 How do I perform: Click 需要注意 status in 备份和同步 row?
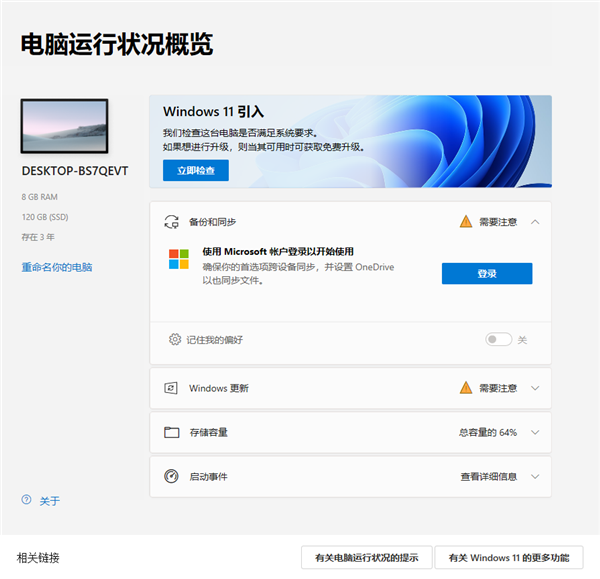498,222
